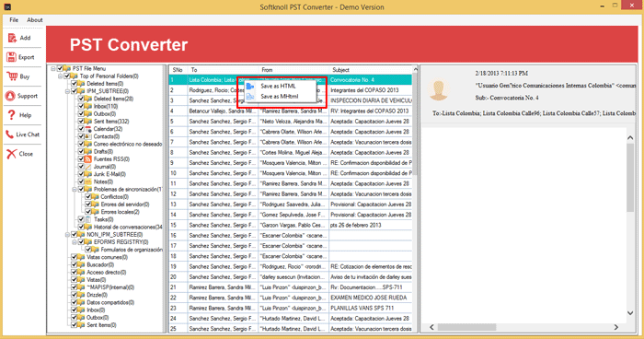Viewport: 644px width, 339px height.
Task: Click the Export floppy disk icon
Action: (11, 57)
